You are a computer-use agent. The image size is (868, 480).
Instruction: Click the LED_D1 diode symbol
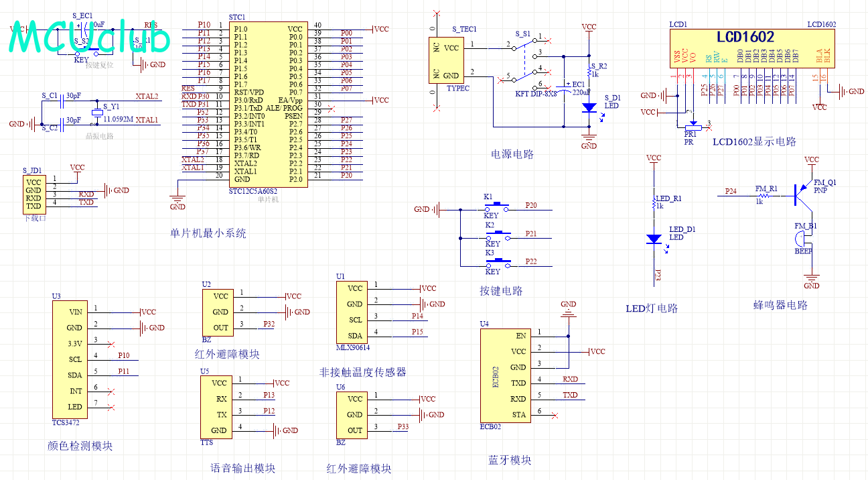654,239
